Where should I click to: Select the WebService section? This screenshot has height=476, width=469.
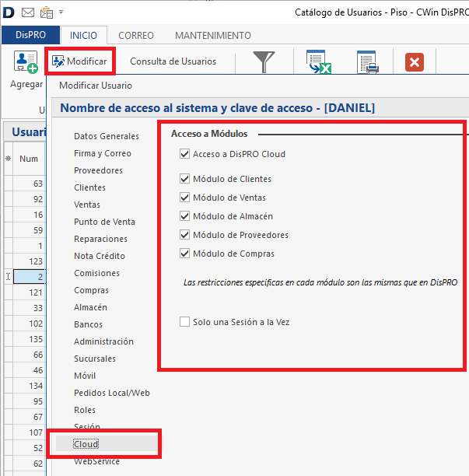pos(96,461)
